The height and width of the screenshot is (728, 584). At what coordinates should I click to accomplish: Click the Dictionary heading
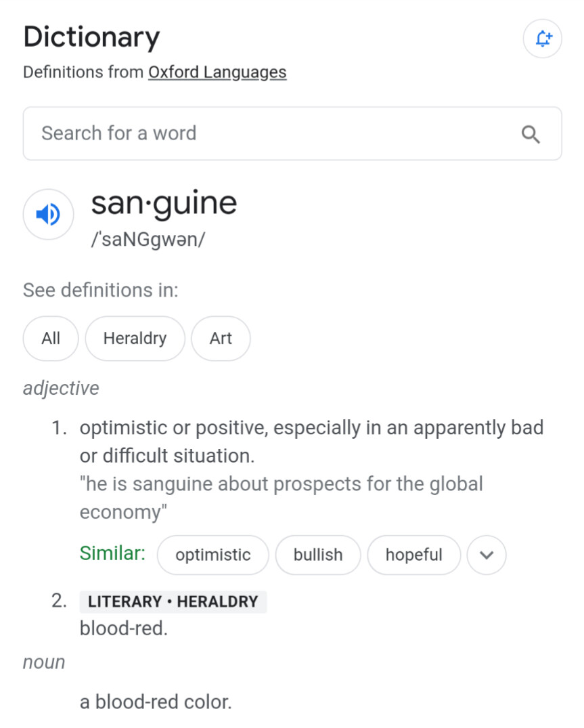(91, 37)
